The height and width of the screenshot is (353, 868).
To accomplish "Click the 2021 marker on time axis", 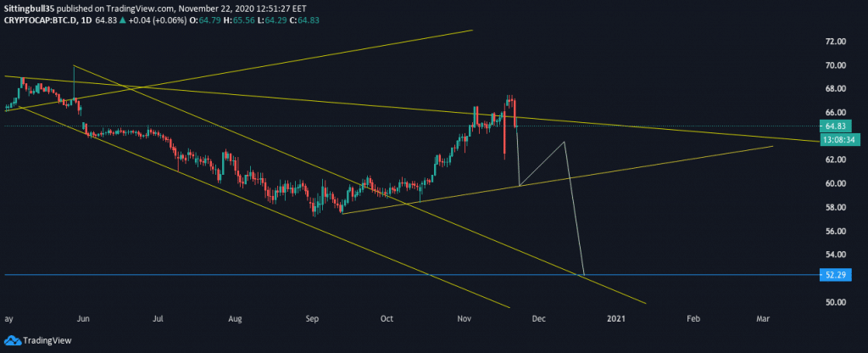I will [x=616, y=319].
